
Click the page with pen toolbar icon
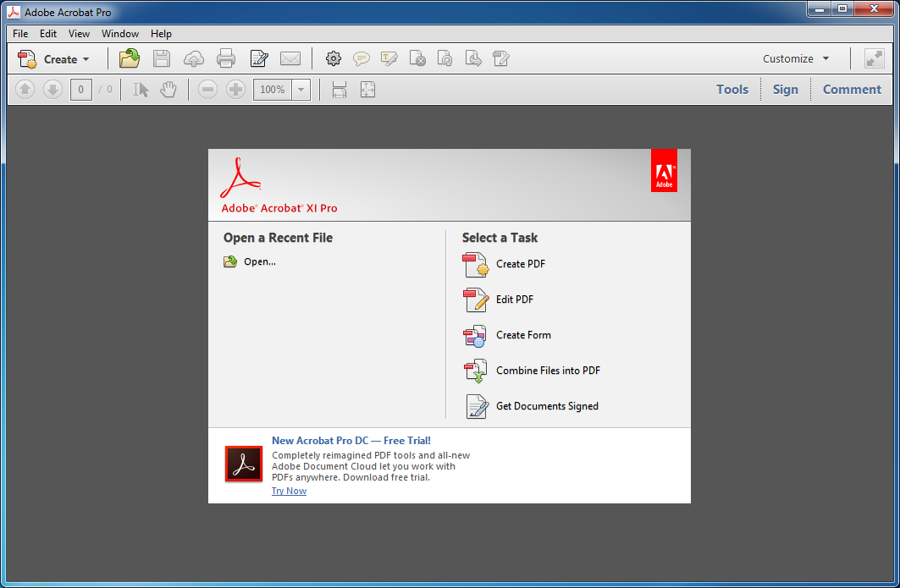500,58
